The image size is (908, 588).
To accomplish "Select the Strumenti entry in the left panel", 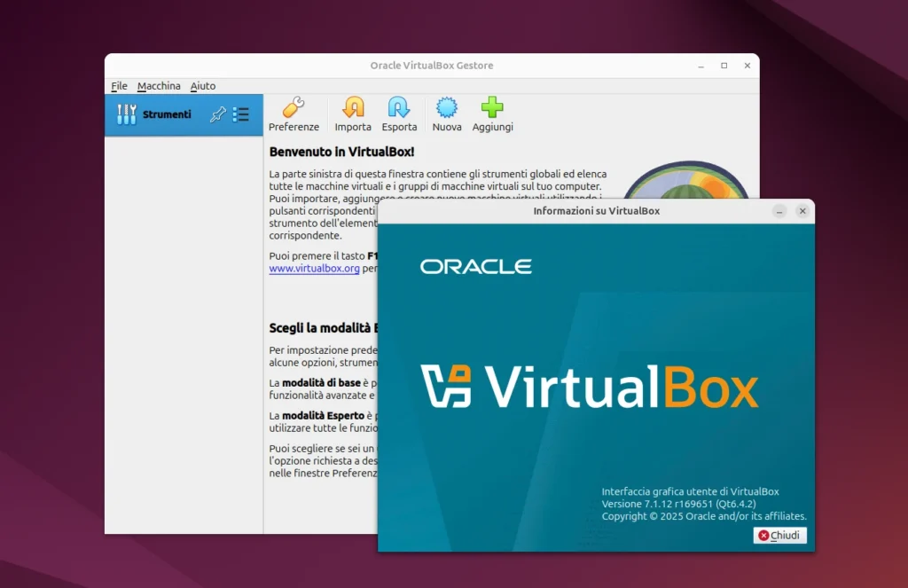I will [167, 114].
